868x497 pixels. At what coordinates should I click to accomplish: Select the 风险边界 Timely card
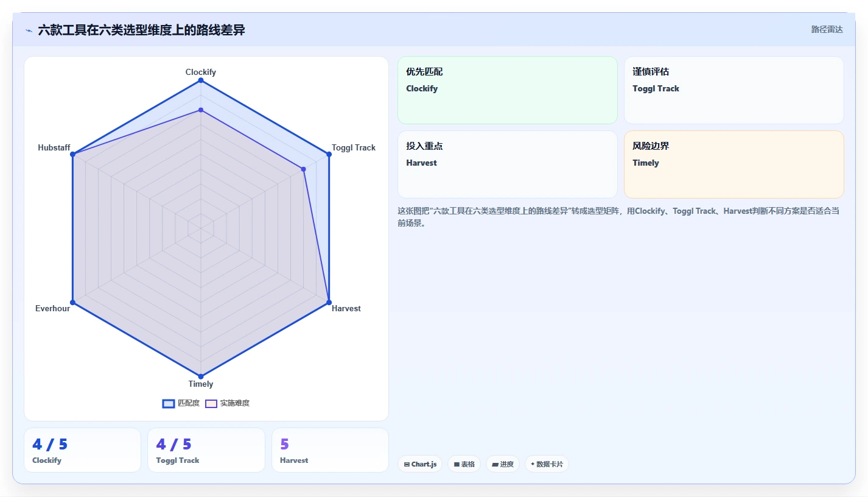coord(734,164)
